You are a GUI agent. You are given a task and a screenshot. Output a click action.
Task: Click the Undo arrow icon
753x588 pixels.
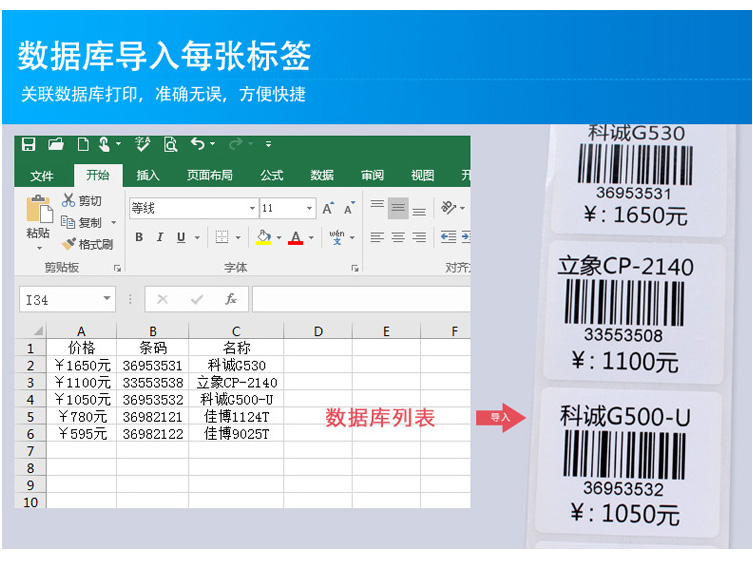point(197,144)
